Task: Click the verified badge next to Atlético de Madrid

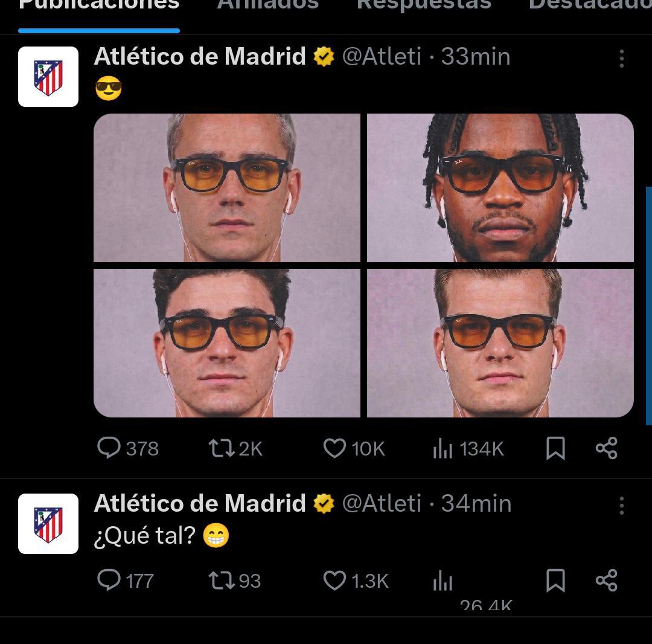Action: click(324, 56)
